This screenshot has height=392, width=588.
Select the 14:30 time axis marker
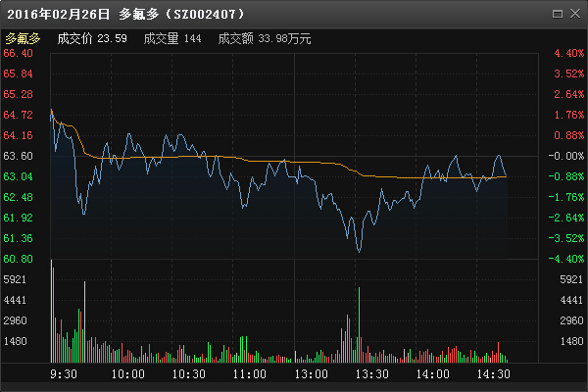click(494, 374)
